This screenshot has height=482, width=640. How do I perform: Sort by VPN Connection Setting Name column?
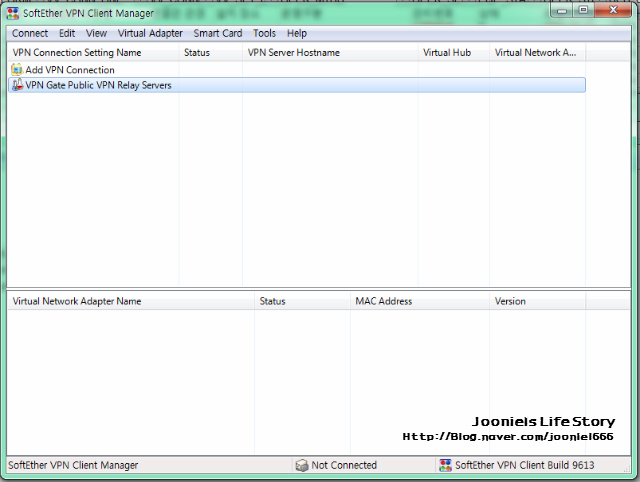tap(93, 53)
